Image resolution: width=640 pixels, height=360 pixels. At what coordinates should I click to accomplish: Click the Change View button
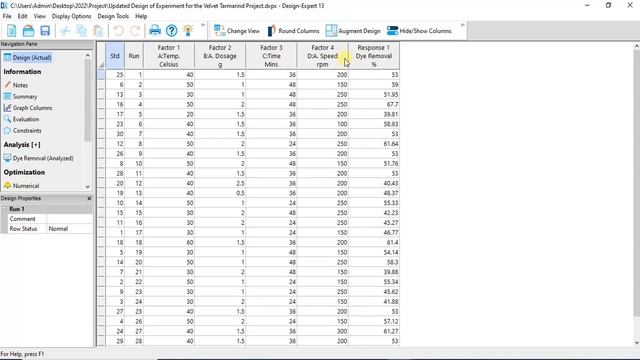click(x=237, y=31)
